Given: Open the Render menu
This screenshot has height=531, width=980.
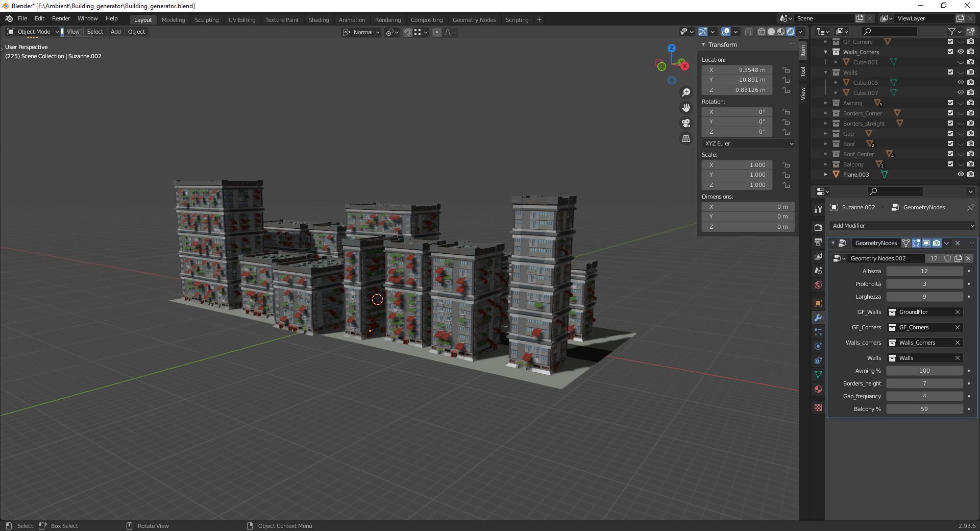Looking at the screenshot, I should tap(61, 18).
